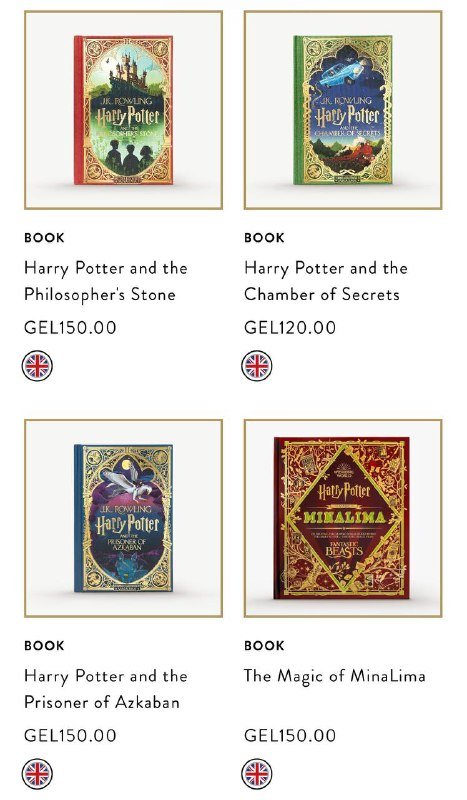
Task: Click the GEL120.00 price of Chamber of Secrets
Action: 290,328
